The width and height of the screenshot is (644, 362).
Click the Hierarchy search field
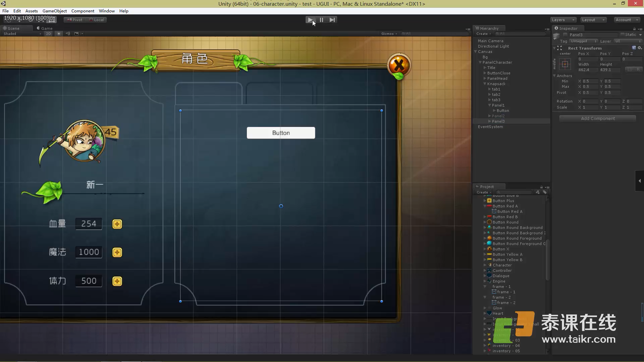click(521, 34)
